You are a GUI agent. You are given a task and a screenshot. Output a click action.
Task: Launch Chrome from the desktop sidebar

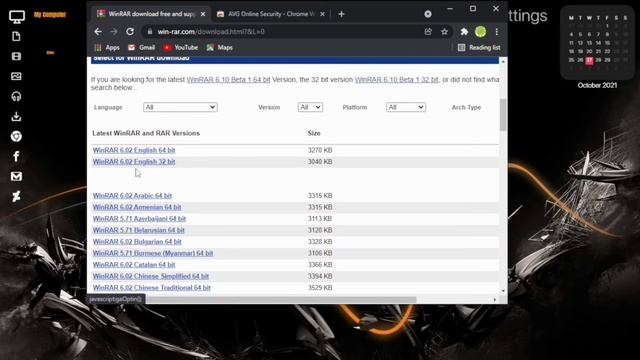[x=16, y=136]
